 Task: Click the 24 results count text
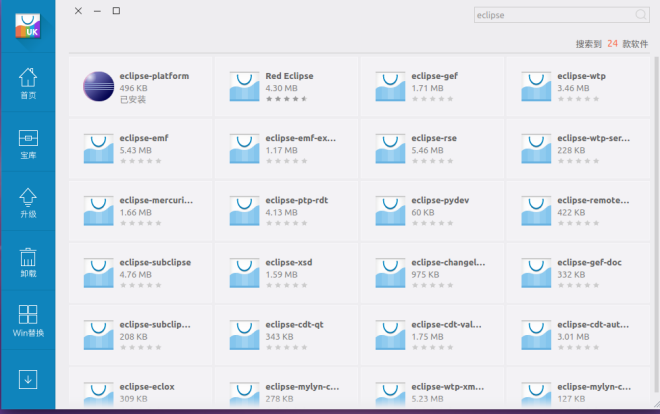(x=612, y=44)
